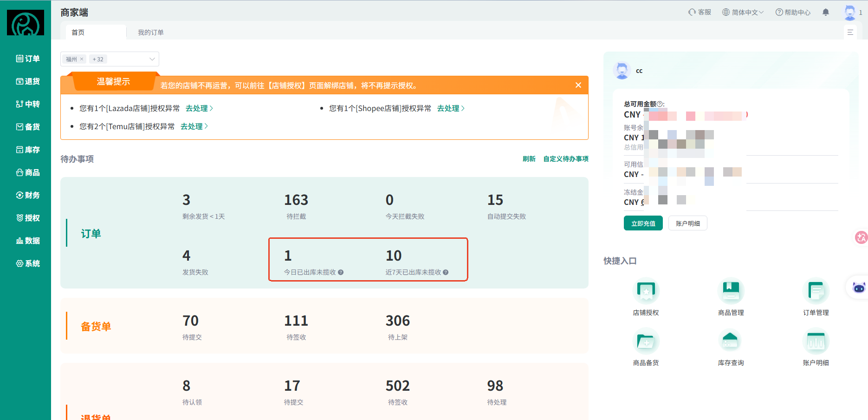Open the tab list menu icon
868x420 pixels.
point(850,32)
